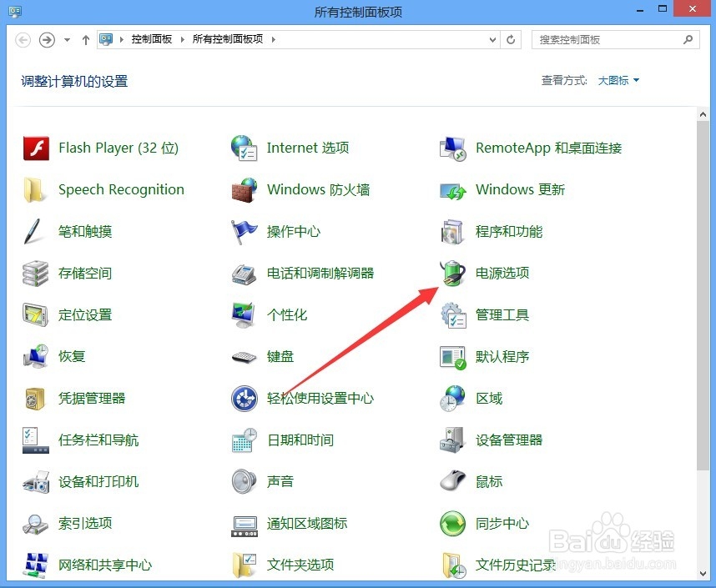The image size is (716, 588).
Task: Expand the chevron before 控制面板 breadcrumb
Action: tap(122, 40)
